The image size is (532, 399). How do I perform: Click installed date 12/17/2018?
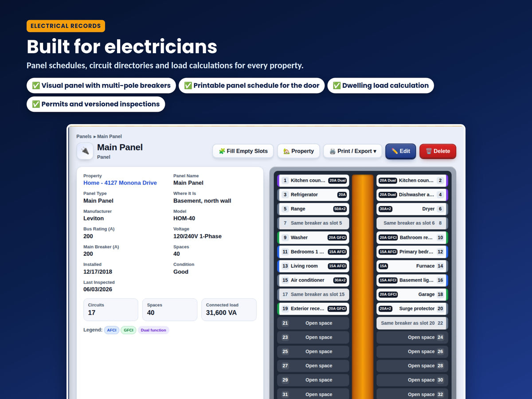(x=98, y=271)
